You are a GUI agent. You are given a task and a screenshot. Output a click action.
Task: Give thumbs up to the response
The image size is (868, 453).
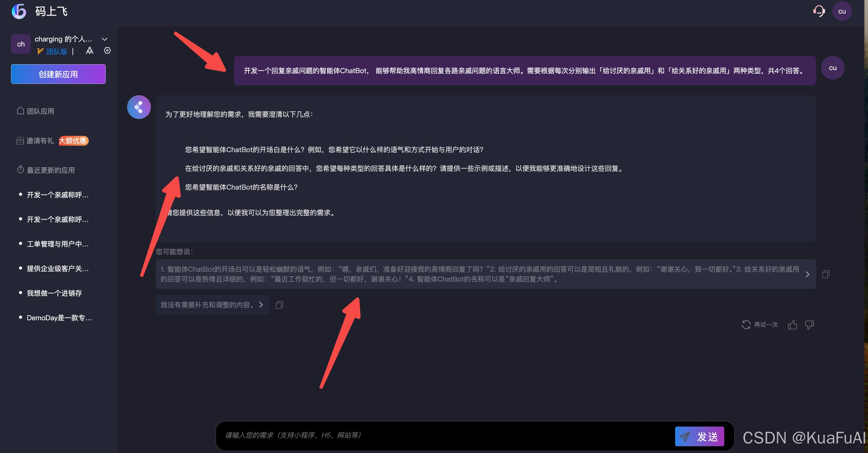792,325
